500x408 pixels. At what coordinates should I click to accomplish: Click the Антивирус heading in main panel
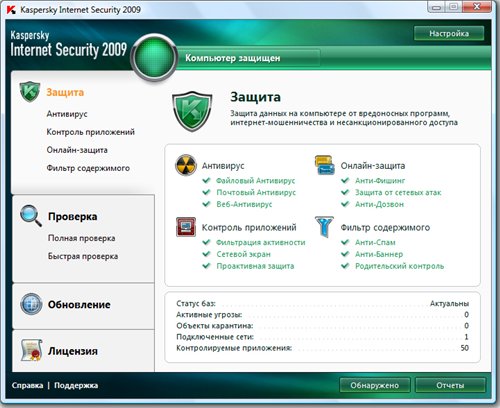[x=223, y=165]
